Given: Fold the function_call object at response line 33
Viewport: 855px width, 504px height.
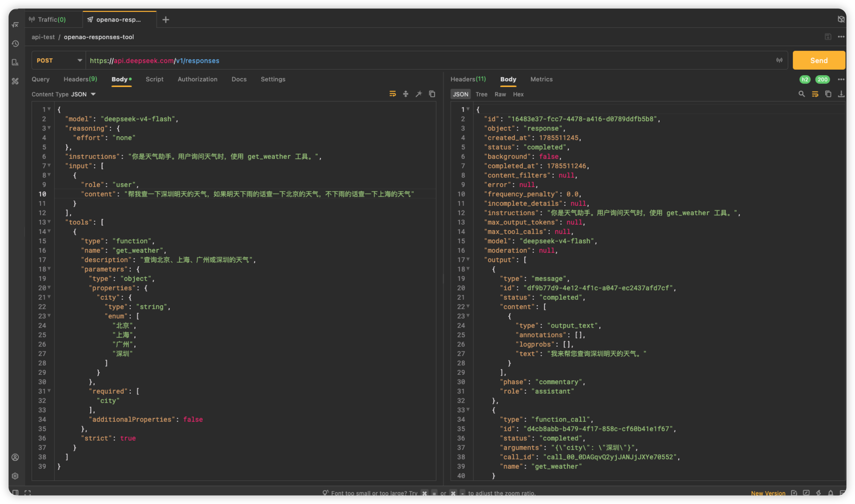Looking at the screenshot, I should click(468, 410).
